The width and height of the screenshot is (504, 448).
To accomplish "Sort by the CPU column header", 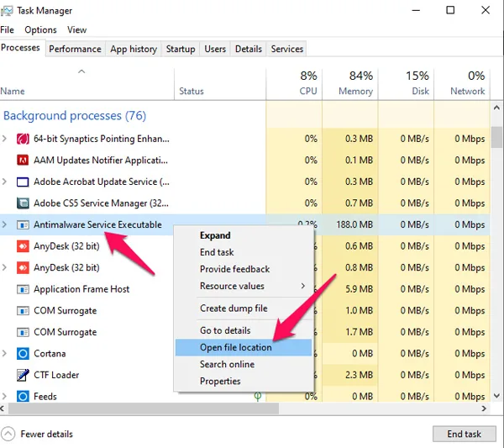I will 294,83.
